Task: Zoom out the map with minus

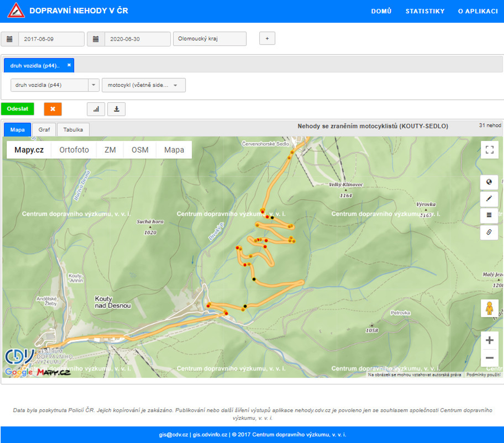Action: pyautogui.click(x=489, y=358)
